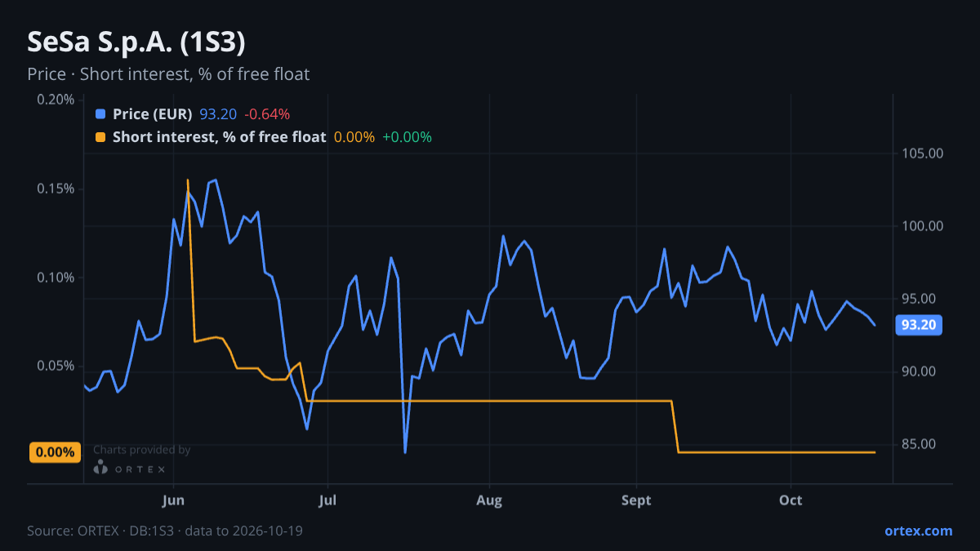Screen dimensions: 980x551
Task: Click the 100.00 right axis label
Action: click(923, 226)
